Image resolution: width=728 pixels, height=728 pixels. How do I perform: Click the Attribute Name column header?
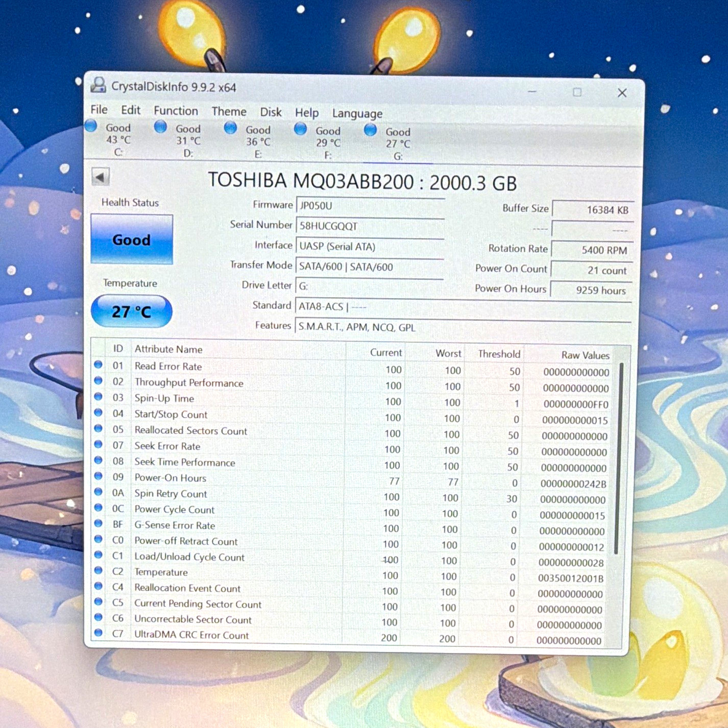coord(168,349)
